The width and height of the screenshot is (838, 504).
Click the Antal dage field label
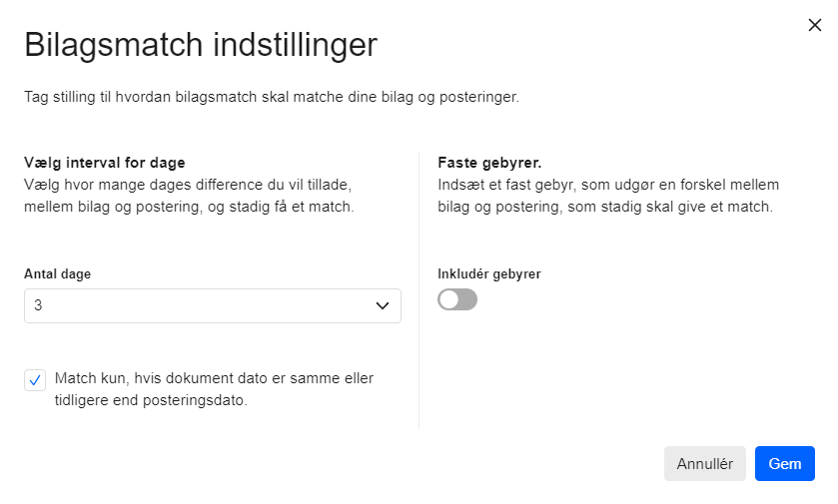tap(57, 273)
